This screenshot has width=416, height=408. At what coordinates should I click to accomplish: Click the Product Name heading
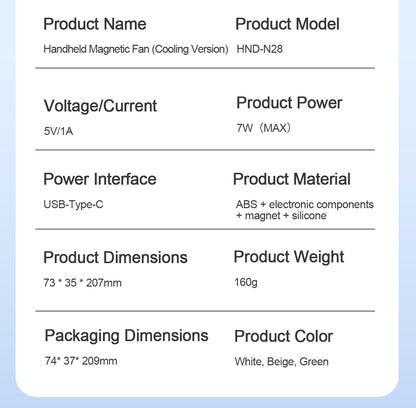[95, 24]
